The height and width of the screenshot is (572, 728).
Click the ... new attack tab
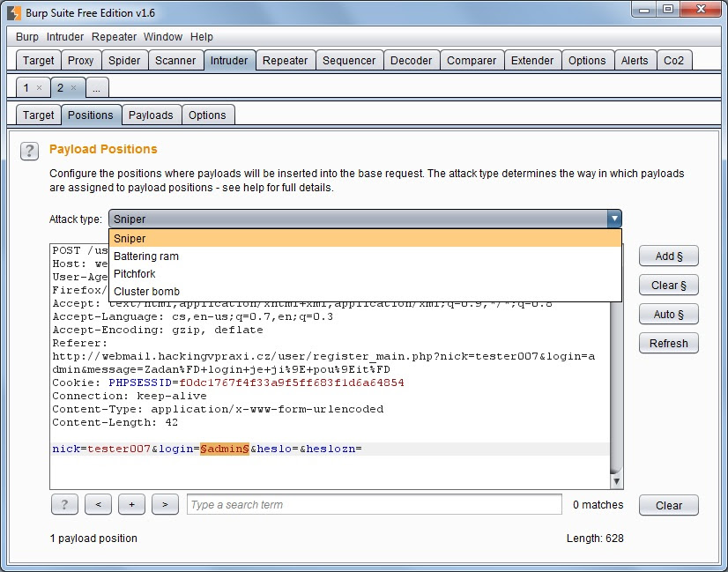(x=97, y=88)
